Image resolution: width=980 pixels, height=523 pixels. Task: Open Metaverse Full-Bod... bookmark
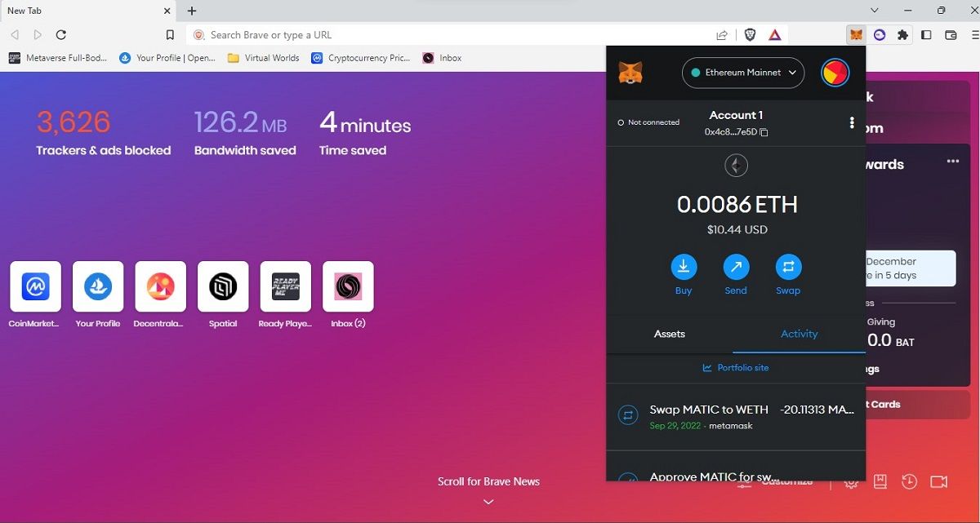coord(57,58)
